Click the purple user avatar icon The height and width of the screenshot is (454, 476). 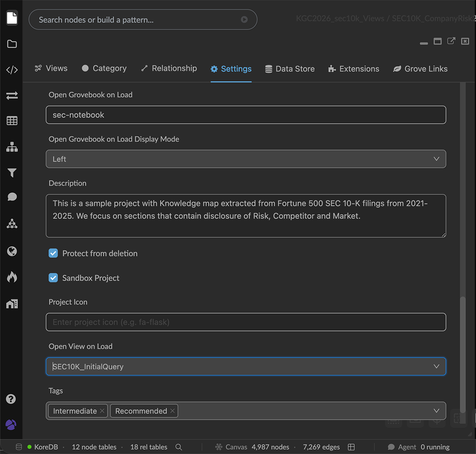(x=11, y=424)
